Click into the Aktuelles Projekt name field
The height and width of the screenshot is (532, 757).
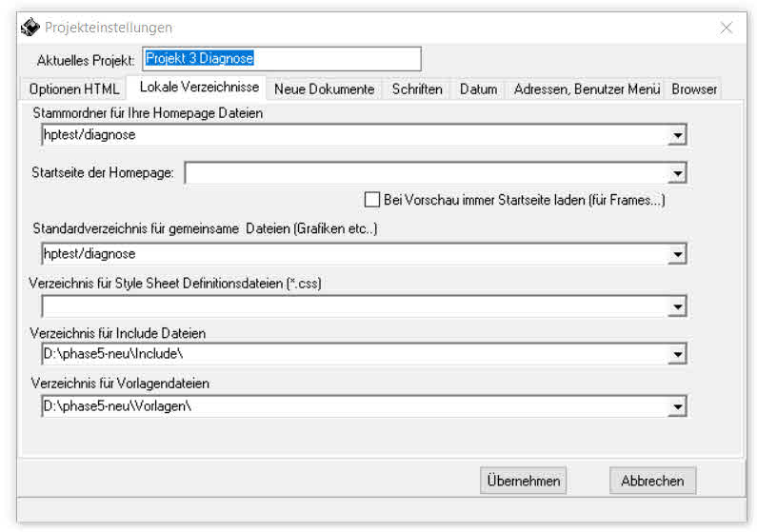point(281,59)
